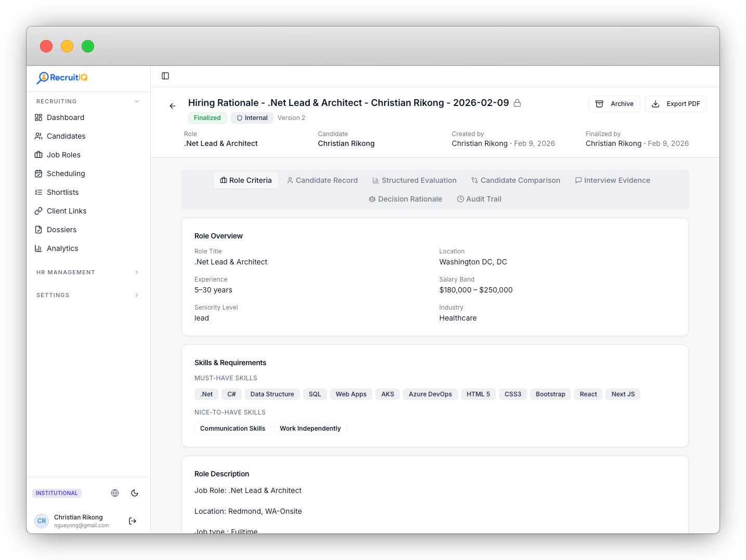Image resolution: width=746 pixels, height=560 pixels.
Task: Switch to the Candidate Record tab
Action: (322, 180)
